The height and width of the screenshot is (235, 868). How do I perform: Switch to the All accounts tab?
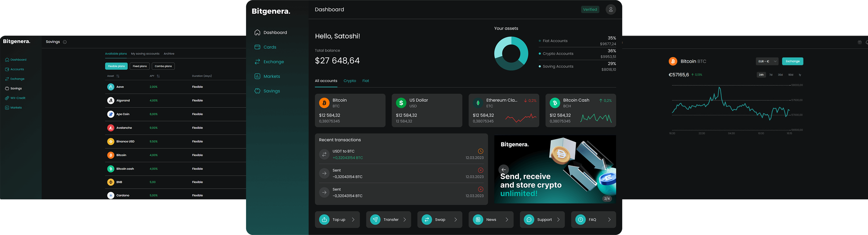point(326,81)
